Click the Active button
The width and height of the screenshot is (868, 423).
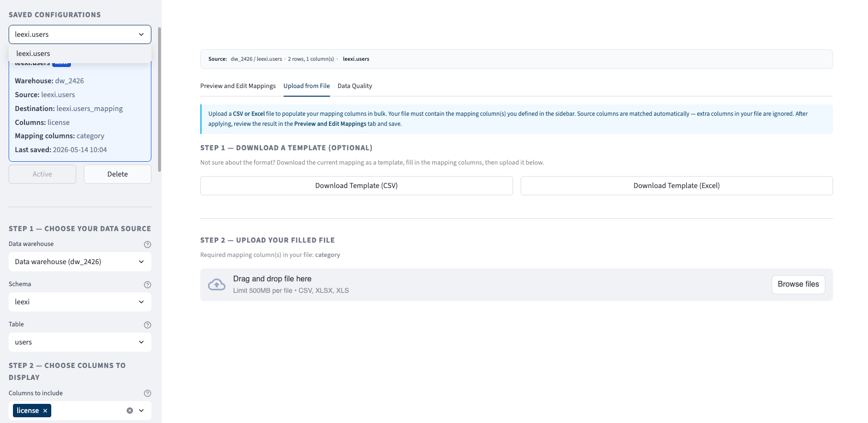[x=42, y=174]
